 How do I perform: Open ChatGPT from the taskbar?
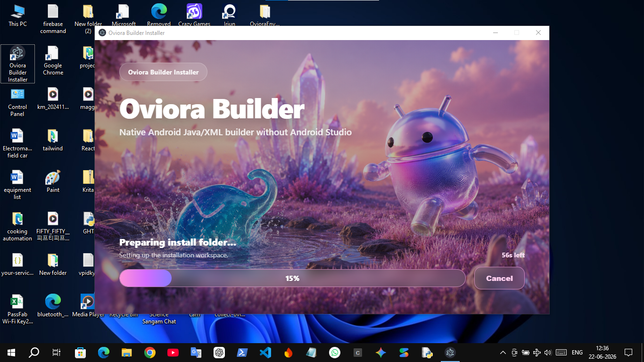(x=219, y=352)
